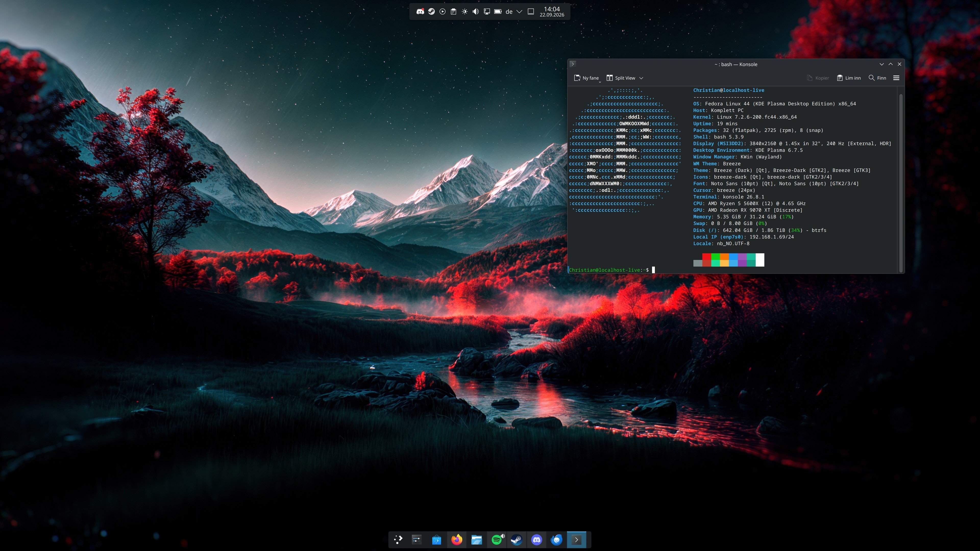
Task: Click the show desktop panel icon
Action: [531, 11]
